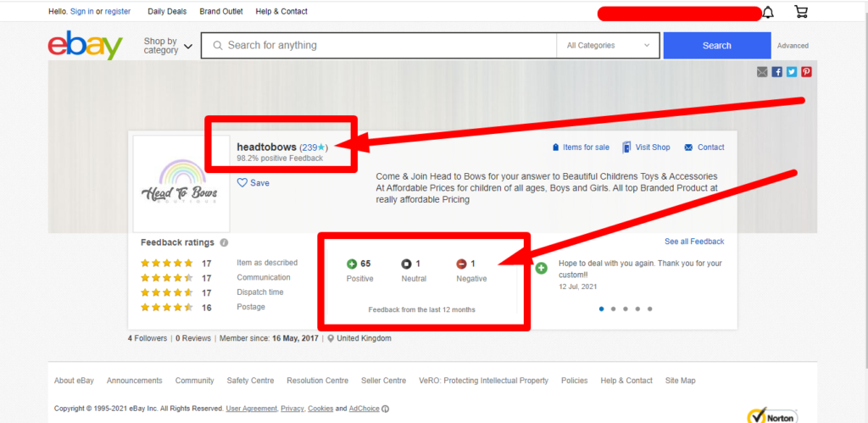Viewport: 868px width, 423px height.
Task: Select the last feedback carousel dot
Action: coord(649,309)
